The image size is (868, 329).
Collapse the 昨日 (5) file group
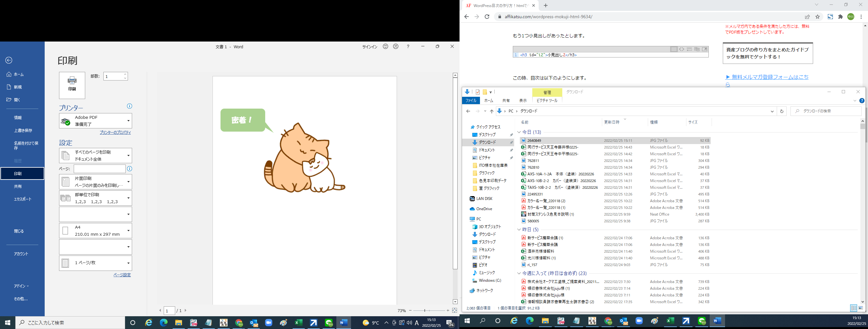point(519,230)
